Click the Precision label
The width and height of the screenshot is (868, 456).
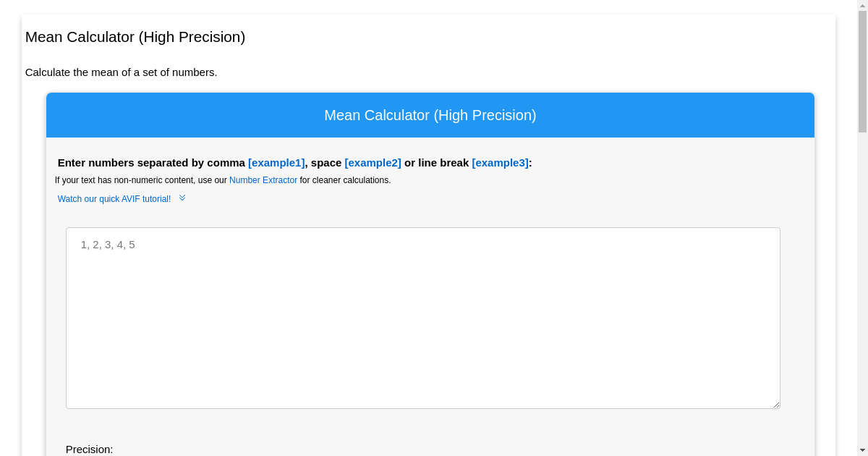click(x=89, y=449)
